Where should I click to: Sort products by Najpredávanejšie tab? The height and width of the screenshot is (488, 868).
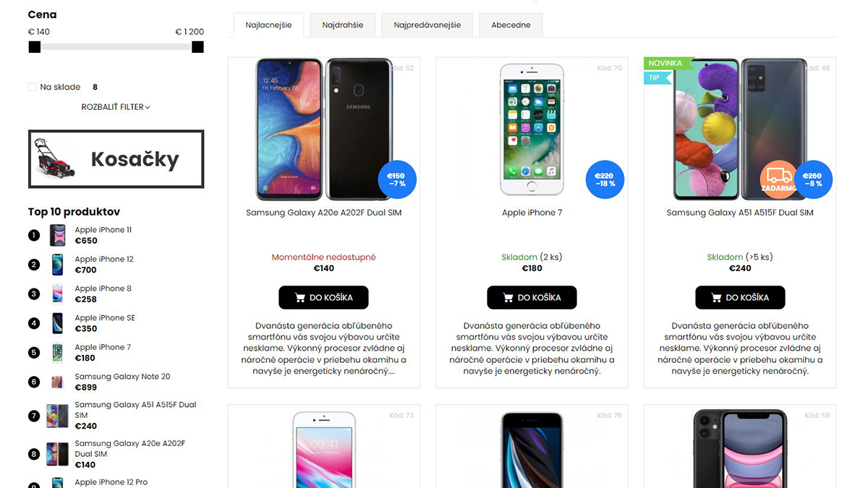point(427,25)
